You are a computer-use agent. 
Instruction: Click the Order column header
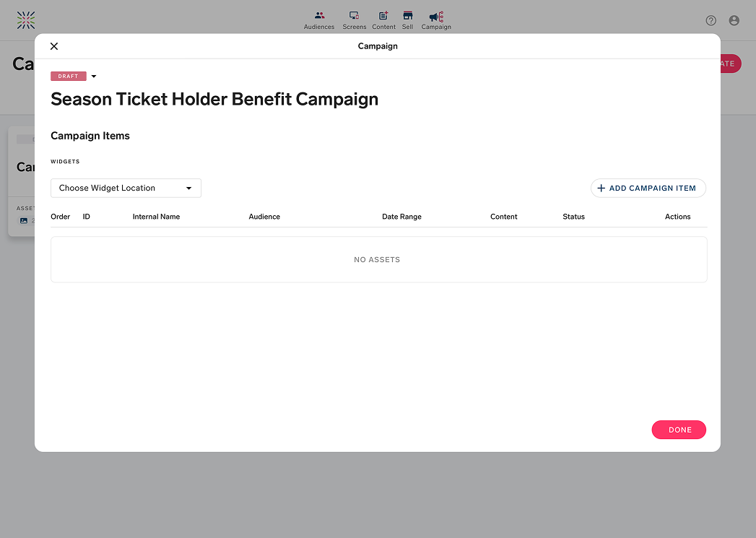[x=61, y=217]
